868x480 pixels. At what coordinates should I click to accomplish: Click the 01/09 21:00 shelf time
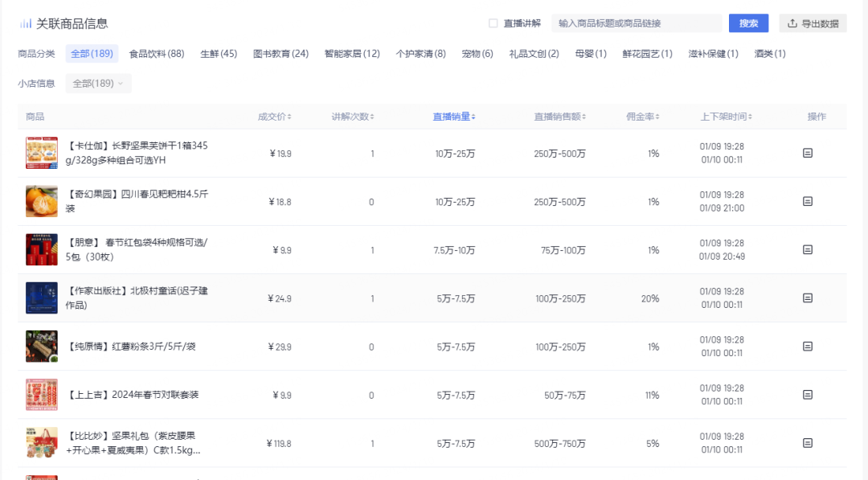(x=722, y=208)
